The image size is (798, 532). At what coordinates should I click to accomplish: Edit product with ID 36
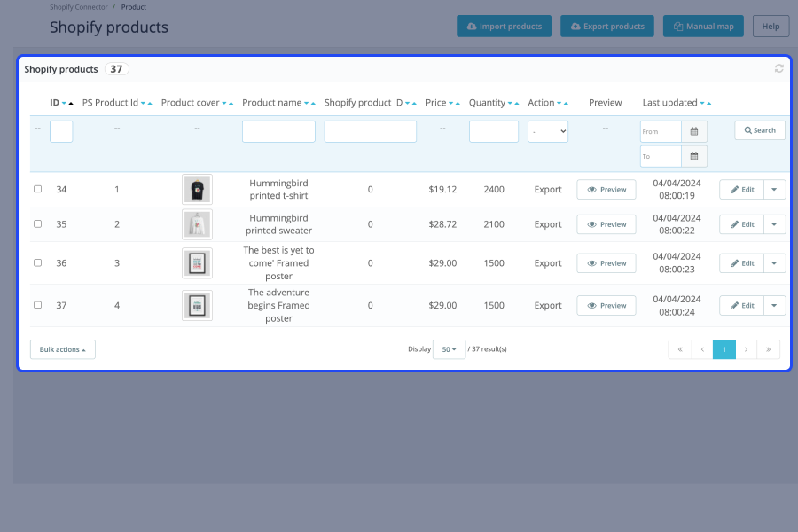(x=742, y=263)
